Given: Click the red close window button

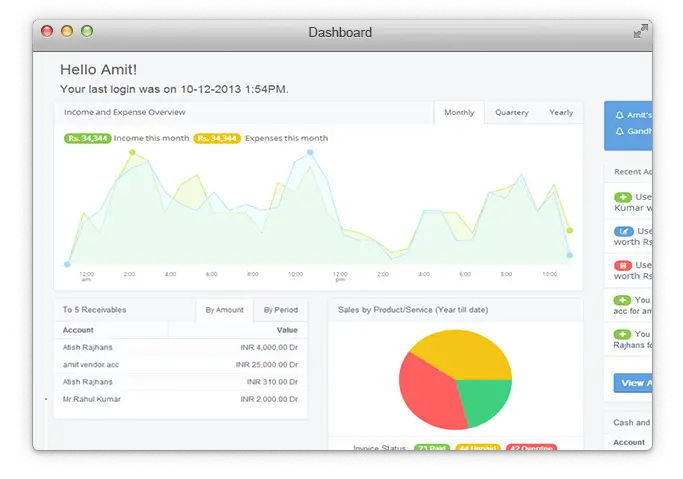Looking at the screenshot, I should pos(47,31).
